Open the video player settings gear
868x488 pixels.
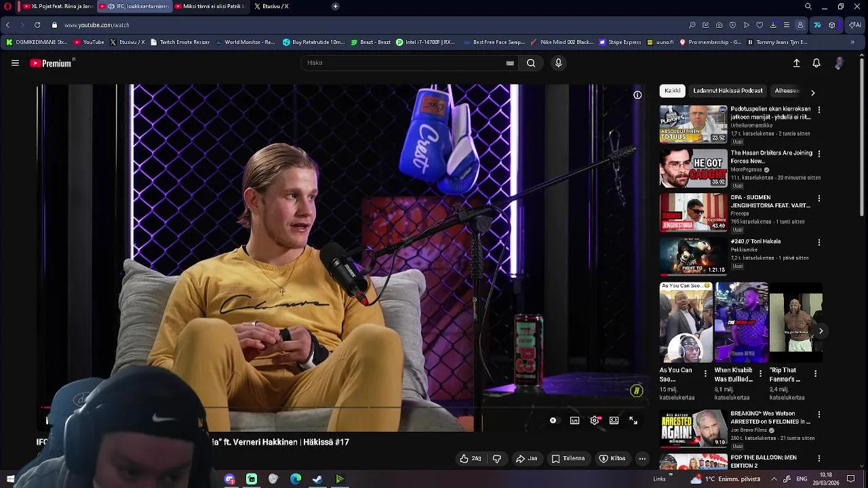pos(595,421)
